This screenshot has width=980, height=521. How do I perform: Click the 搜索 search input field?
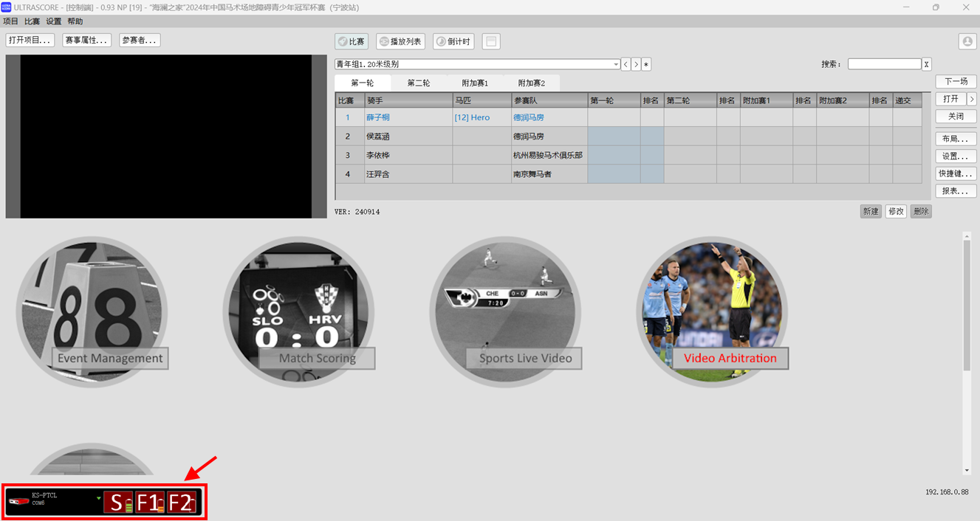point(884,64)
